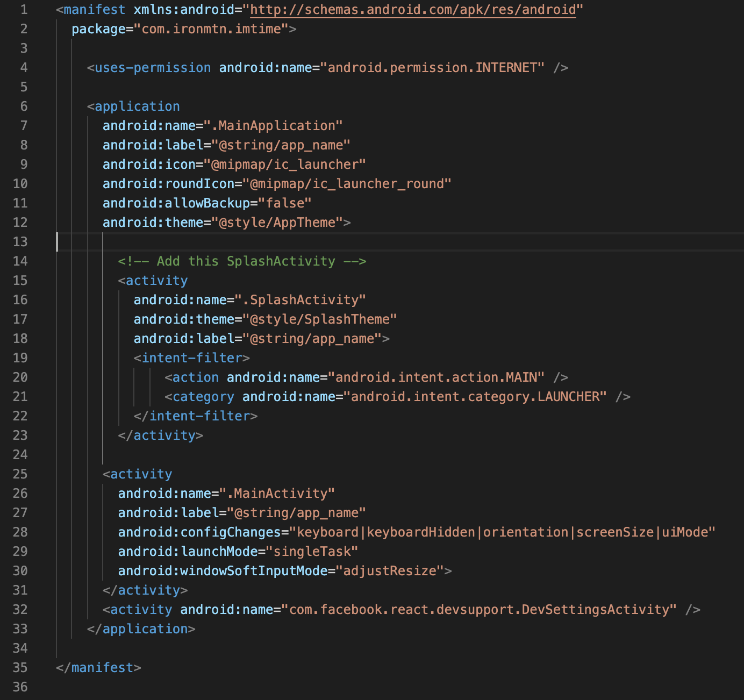Click android:label on line 8
The height and width of the screenshot is (700, 744).
click(153, 145)
